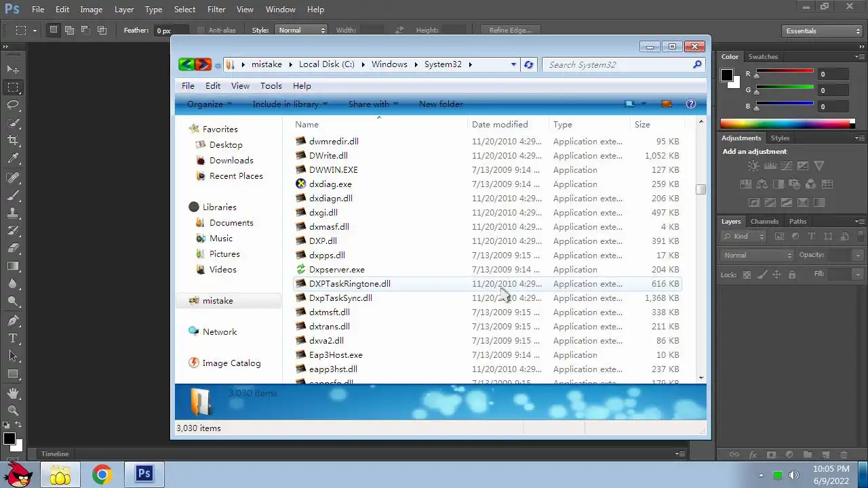Add a Color Balance adjustment

pos(762,184)
